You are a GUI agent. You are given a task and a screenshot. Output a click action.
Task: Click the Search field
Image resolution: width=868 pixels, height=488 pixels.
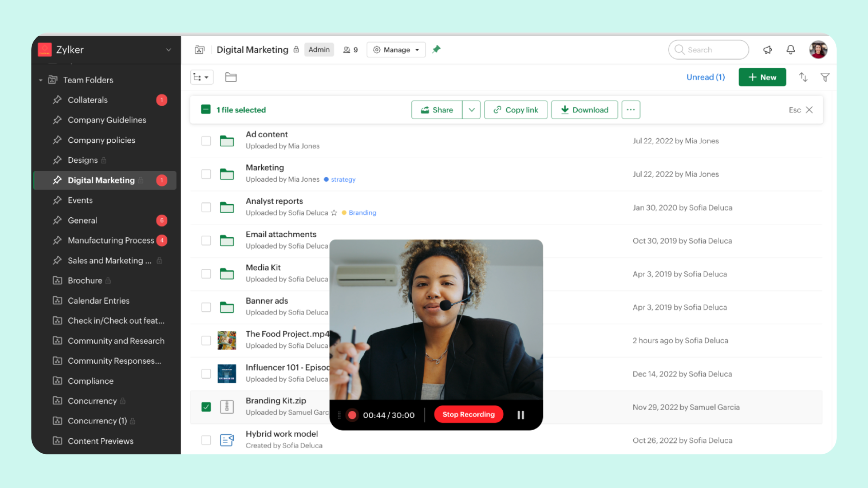click(708, 50)
